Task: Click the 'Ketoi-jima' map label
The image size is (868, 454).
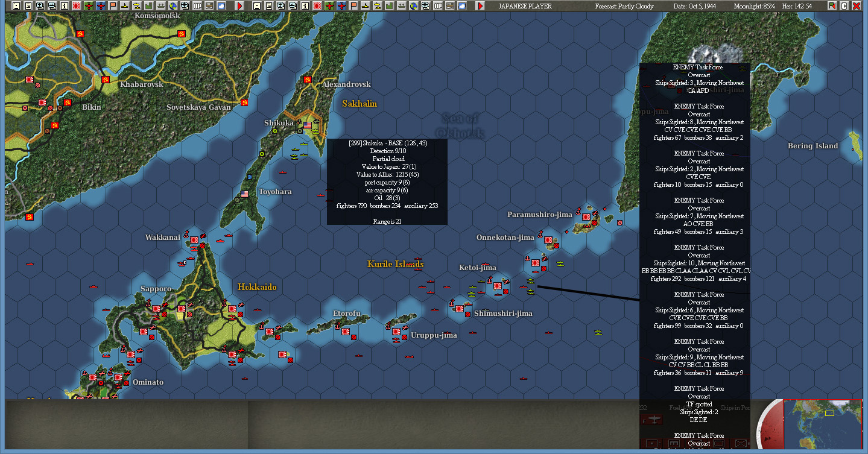Action: (478, 268)
